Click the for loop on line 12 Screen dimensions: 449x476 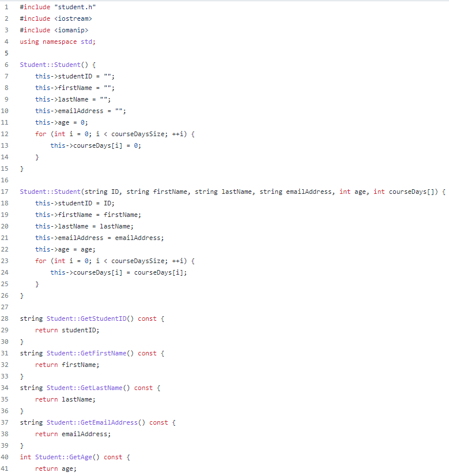point(115,134)
